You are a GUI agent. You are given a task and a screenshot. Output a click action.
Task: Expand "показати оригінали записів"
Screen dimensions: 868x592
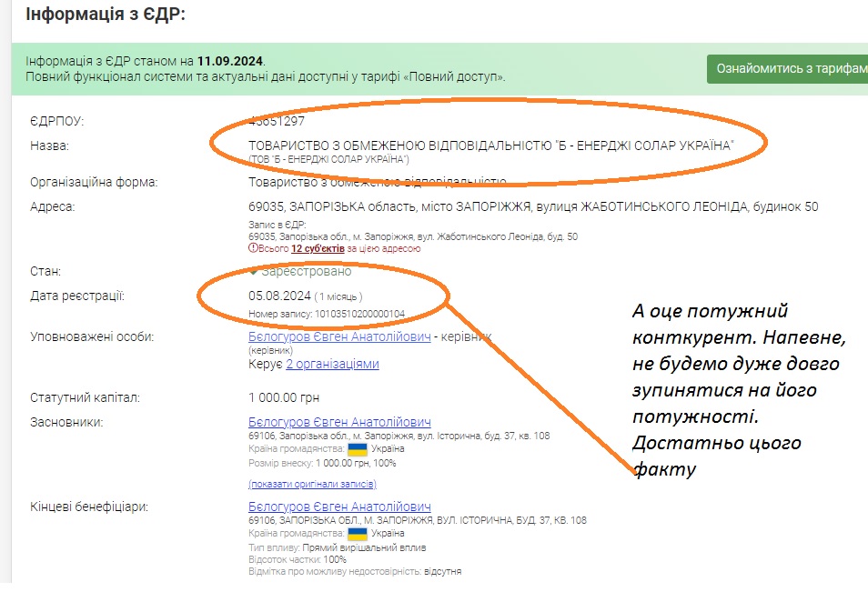tap(312, 484)
